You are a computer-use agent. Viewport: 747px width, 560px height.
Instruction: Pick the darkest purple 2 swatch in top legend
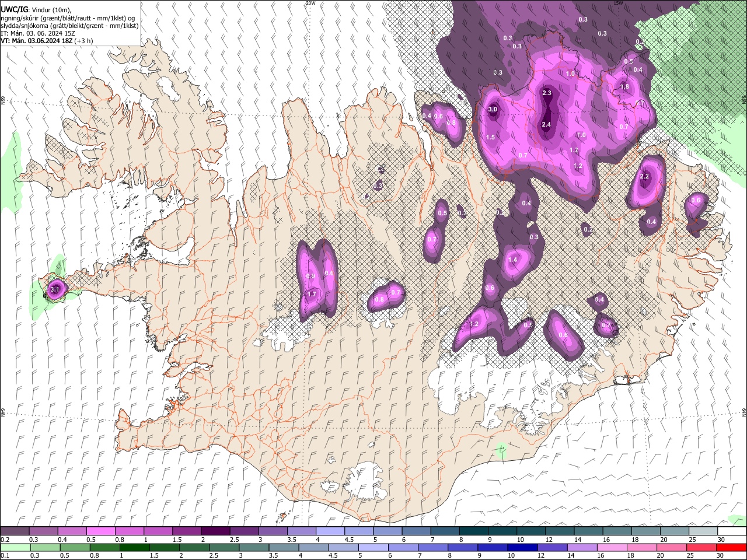coord(215,531)
